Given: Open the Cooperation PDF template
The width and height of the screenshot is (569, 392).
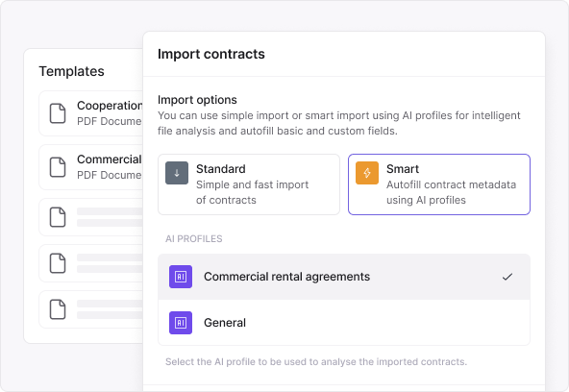Looking at the screenshot, I should (x=90, y=113).
